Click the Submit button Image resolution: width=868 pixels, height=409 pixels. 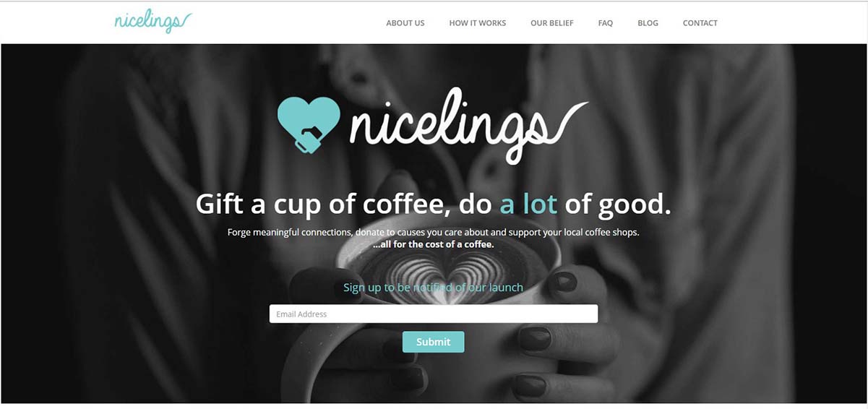click(434, 342)
